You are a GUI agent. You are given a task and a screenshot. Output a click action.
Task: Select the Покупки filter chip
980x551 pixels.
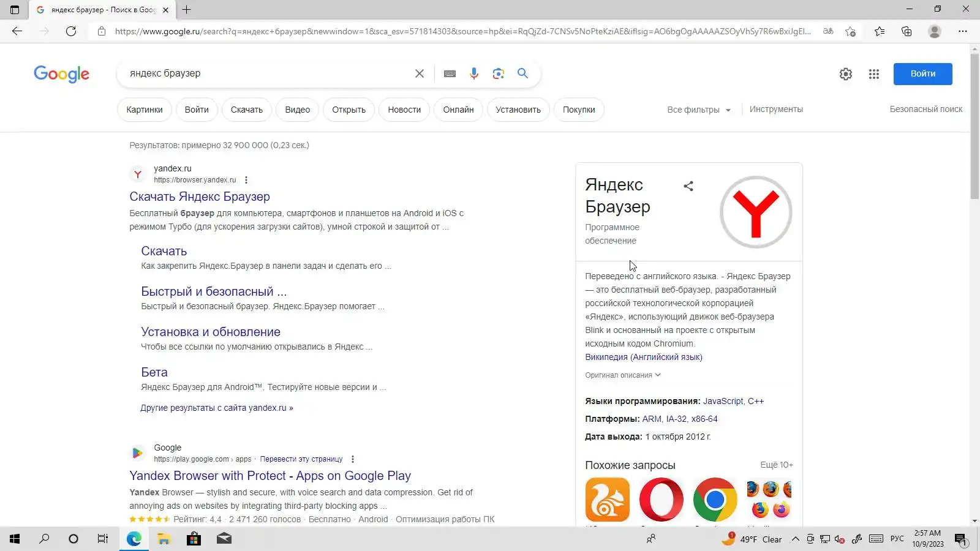pyautogui.click(x=579, y=110)
